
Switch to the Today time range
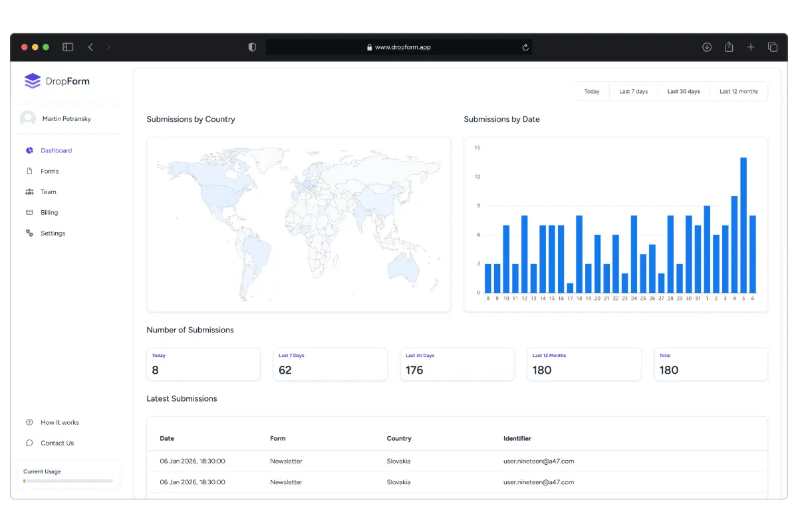pos(593,91)
